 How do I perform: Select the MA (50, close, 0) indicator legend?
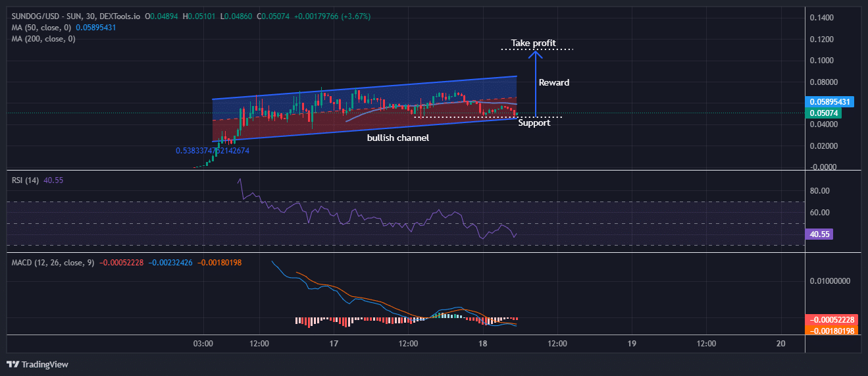(x=41, y=28)
